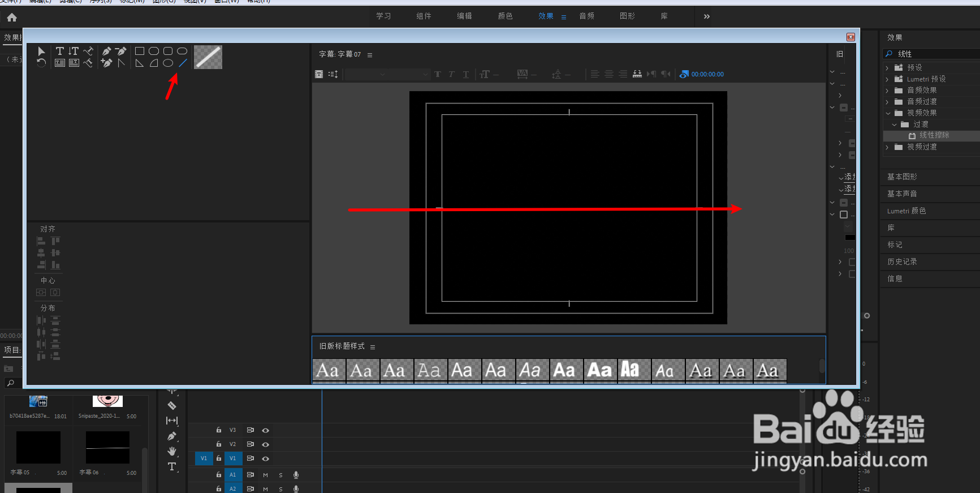
Task: Solo audio track A1
Action: pos(280,475)
